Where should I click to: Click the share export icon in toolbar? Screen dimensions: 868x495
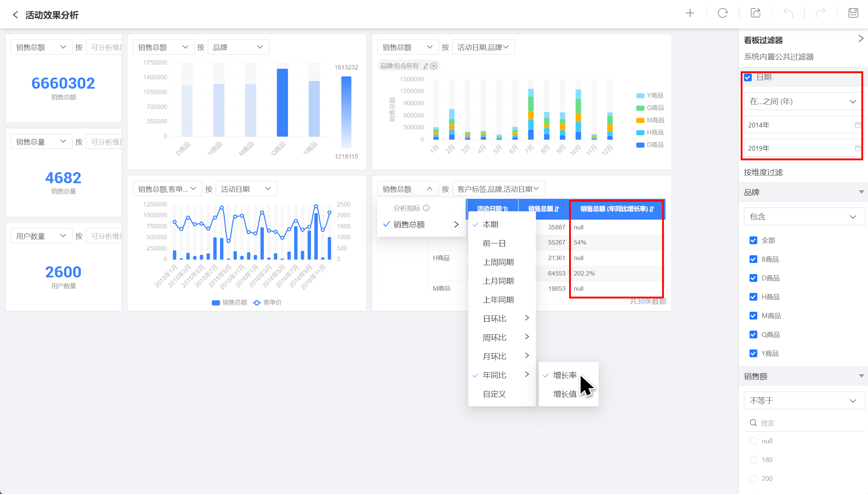point(755,13)
